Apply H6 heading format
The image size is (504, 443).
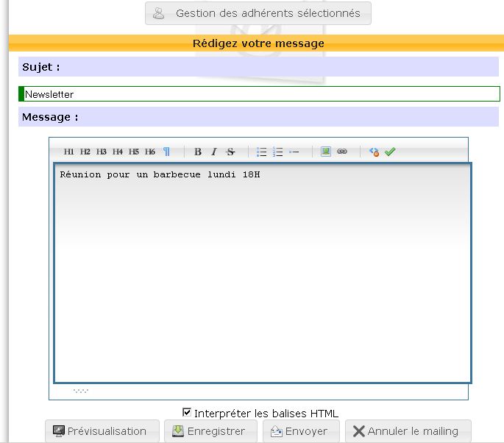(150, 152)
